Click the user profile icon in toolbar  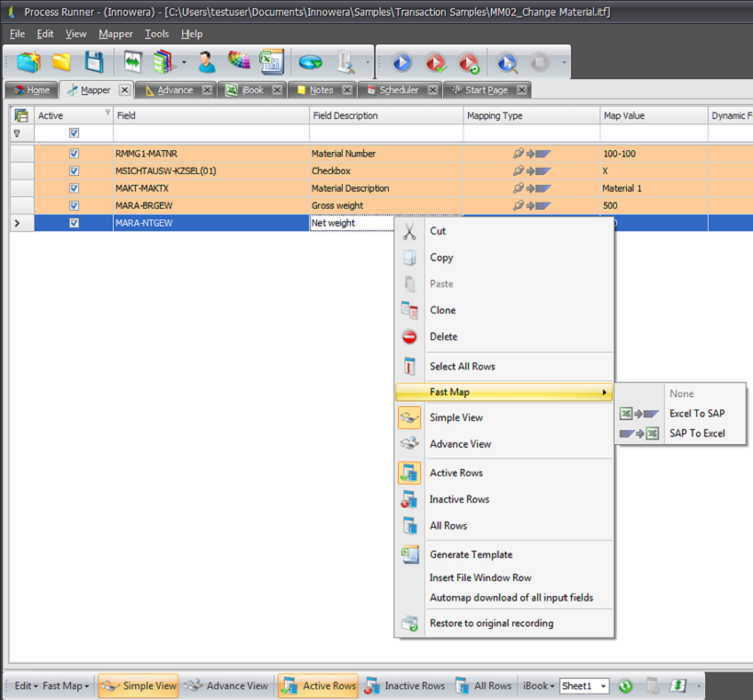tap(207, 62)
